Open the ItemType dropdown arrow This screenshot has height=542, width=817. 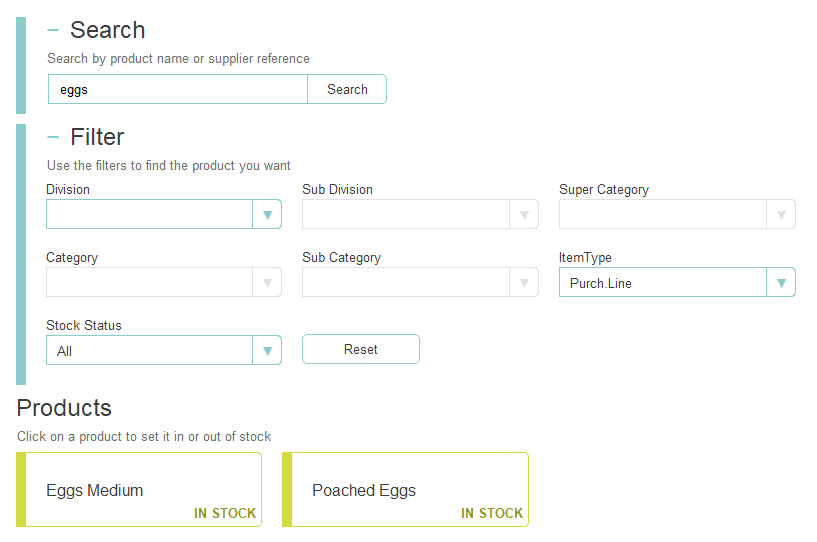781,283
